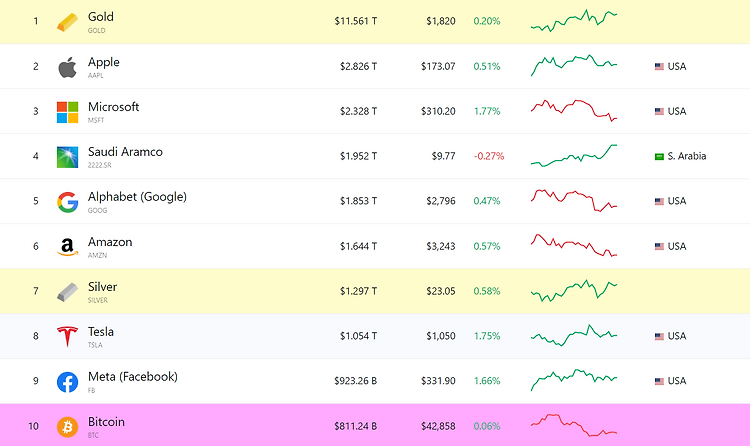Click the 2222.SR ticker symbol
This screenshot has height=446, width=750.
coord(99,165)
